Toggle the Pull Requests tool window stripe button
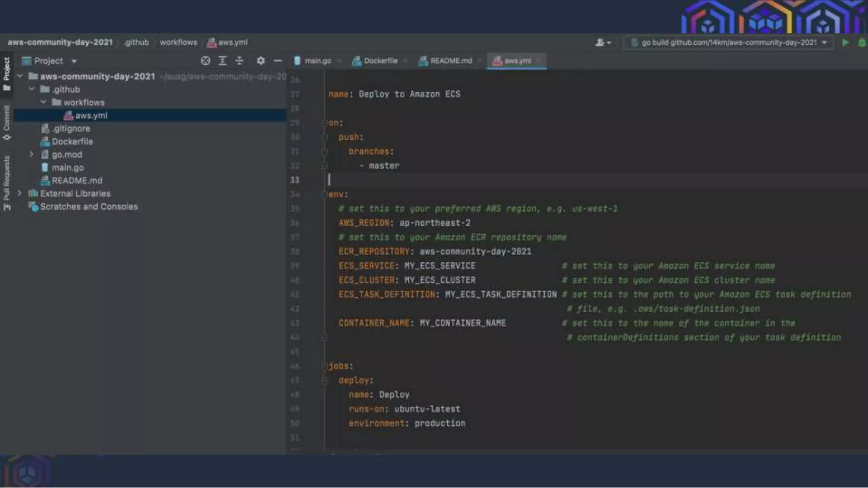Image resolution: width=868 pixels, height=488 pixels. tap(7, 183)
